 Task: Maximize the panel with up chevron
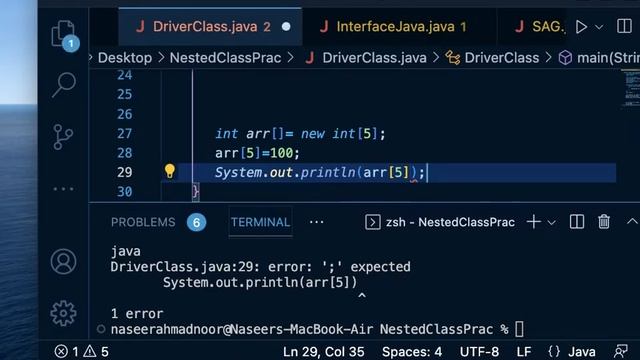[x=632, y=222]
